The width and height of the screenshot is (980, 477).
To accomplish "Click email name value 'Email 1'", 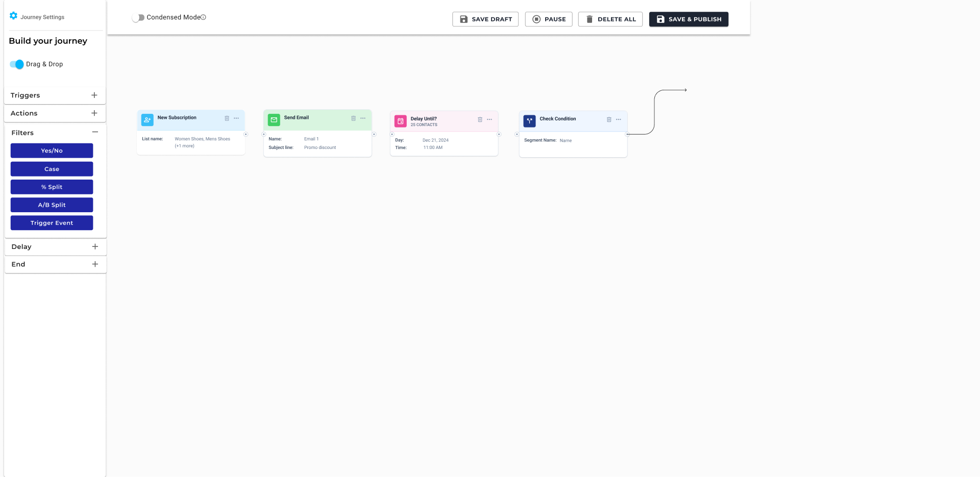I will pyautogui.click(x=311, y=139).
